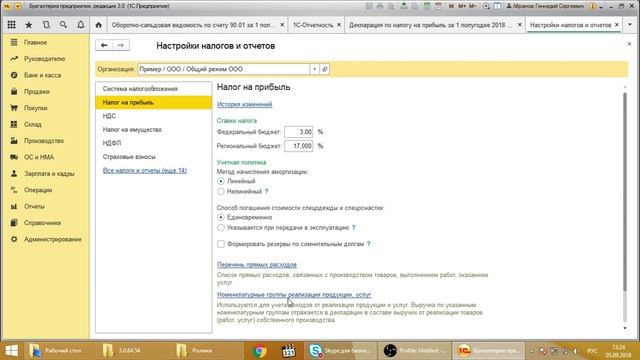Click the Региональный бюджет rate field
Screen dimensions: 640x360
tap(298, 146)
